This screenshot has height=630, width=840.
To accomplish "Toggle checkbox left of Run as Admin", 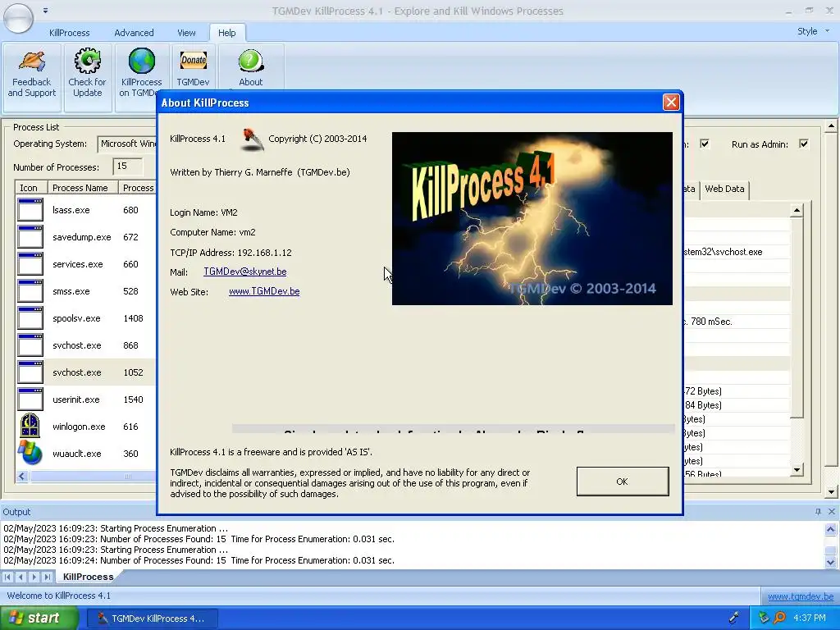I will (x=705, y=144).
